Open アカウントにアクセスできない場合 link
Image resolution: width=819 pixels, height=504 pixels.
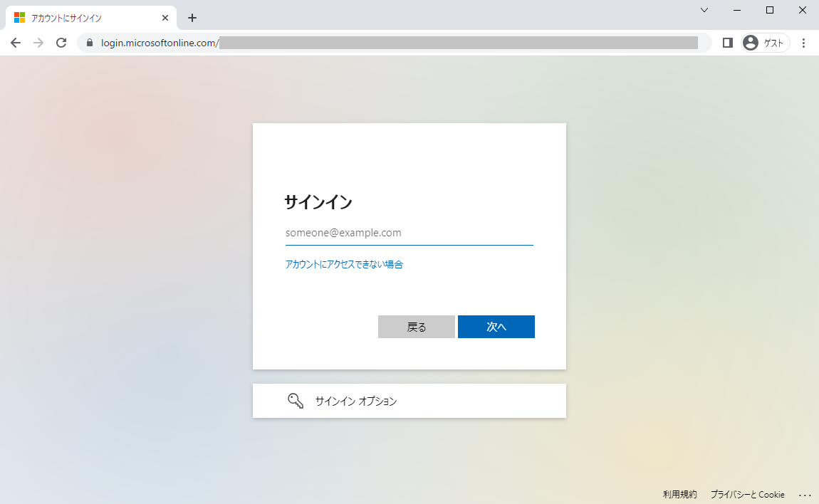(x=344, y=264)
